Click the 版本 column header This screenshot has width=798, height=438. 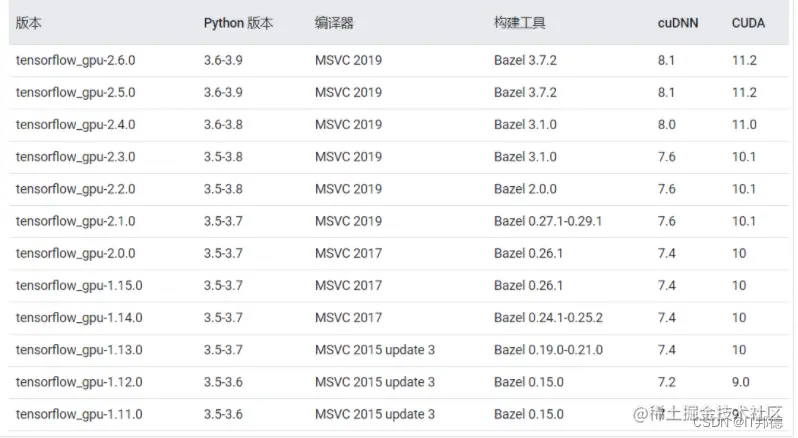pyautogui.click(x=28, y=23)
